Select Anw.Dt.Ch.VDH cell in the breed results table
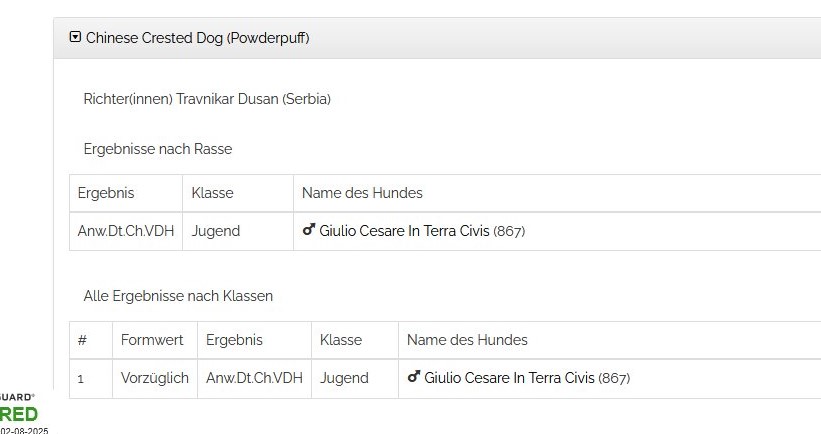The image size is (821, 434). pyautogui.click(x=125, y=231)
